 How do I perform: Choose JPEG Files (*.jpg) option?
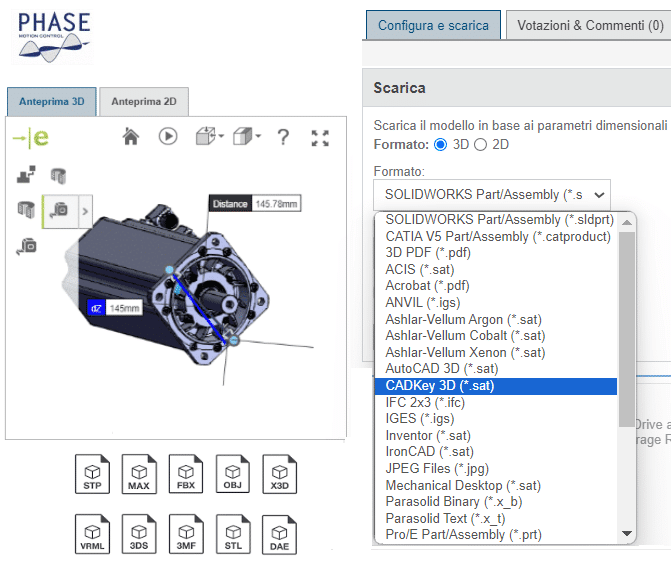pyautogui.click(x=496, y=469)
